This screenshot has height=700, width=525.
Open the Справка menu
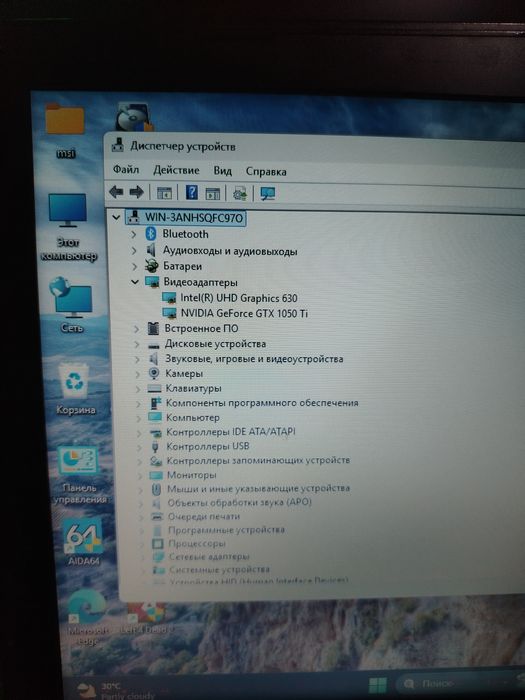click(x=266, y=171)
